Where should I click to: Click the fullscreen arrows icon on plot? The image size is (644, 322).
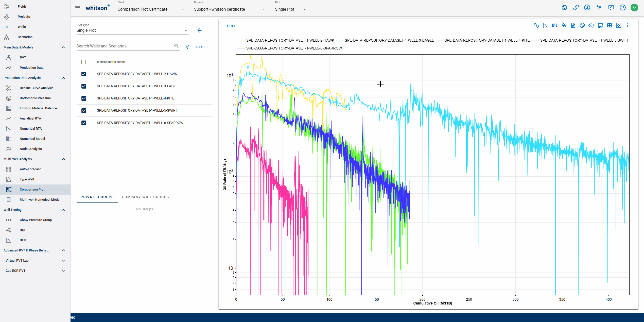pos(619,25)
